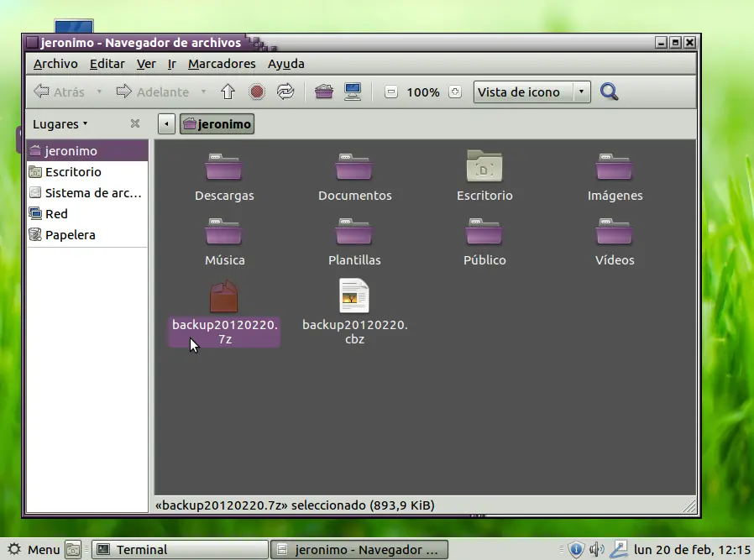Go back with the Atrás button
This screenshot has height=560, width=754.
tap(59, 92)
